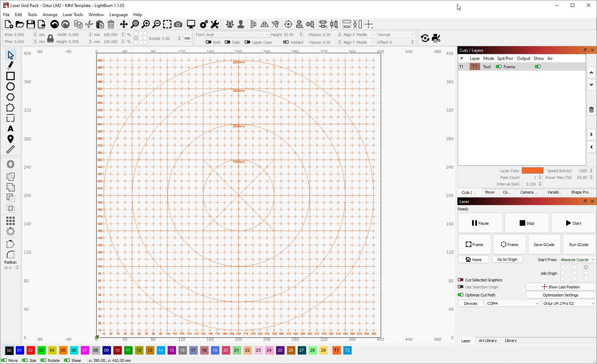Screen dimensions: 597x364
Task: Open Device Settings with the wrench icon
Action: point(215,24)
